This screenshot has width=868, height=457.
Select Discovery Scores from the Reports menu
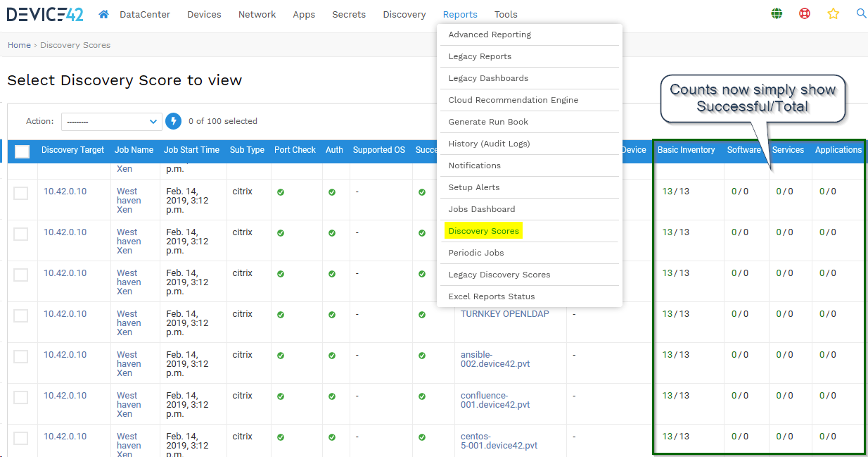pyautogui.click(x=483, y=231)
